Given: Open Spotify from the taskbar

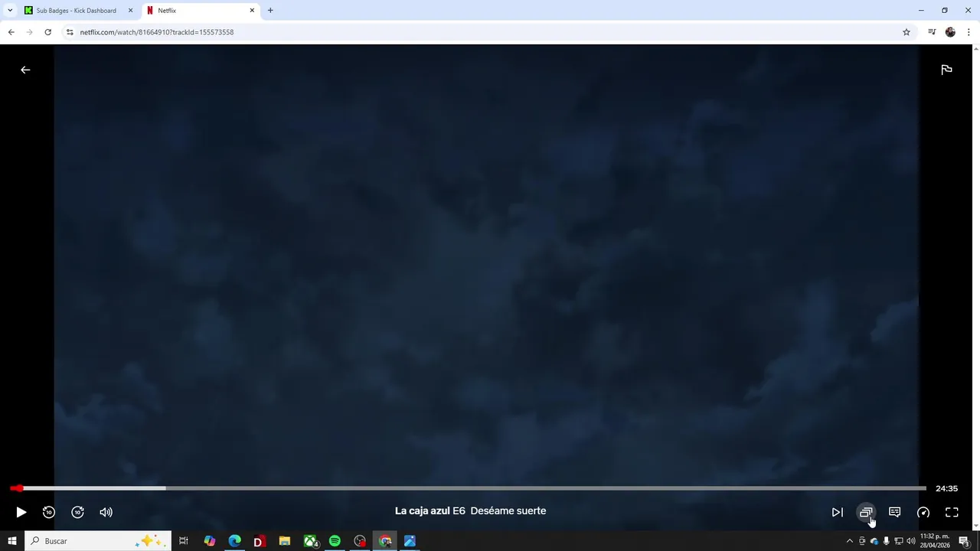Looking at the screenshot, I should tap(335, 541).
